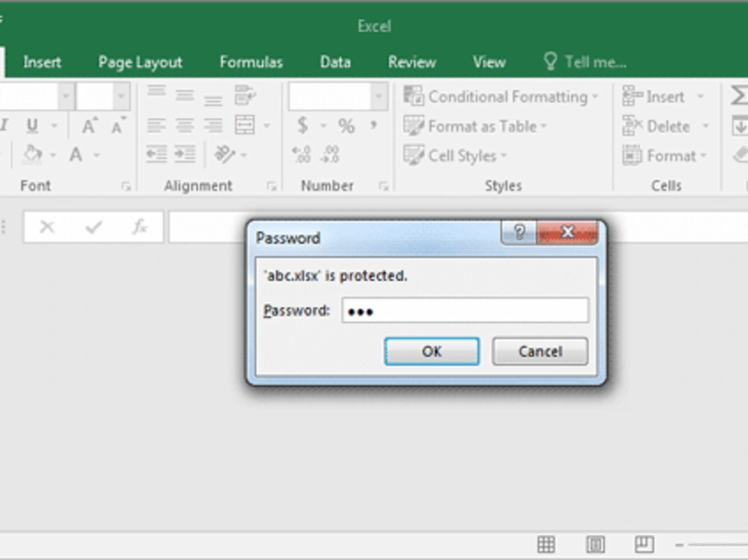Click the Password input field

click(x=465, y=311)
